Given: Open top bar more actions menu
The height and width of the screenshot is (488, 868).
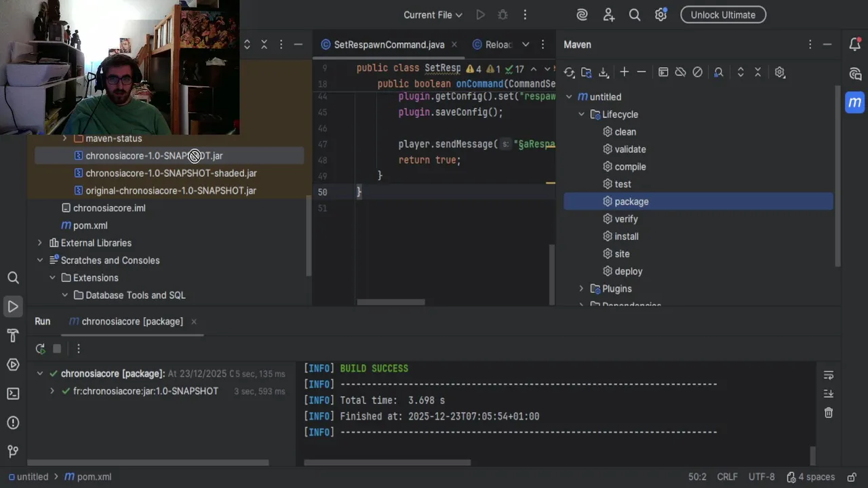Looking at the screenshot, I should [525, 15].
